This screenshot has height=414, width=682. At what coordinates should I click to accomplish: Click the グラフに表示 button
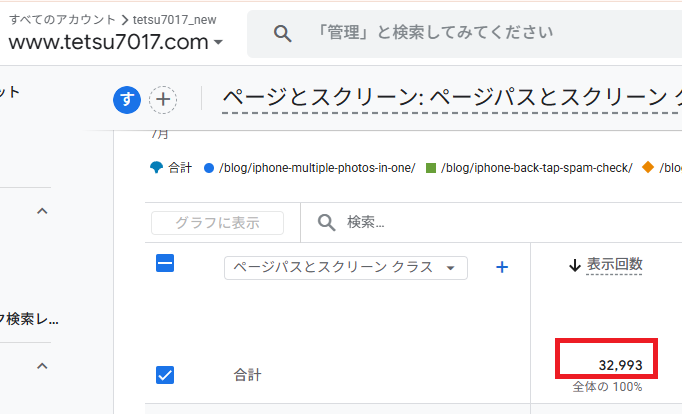[217, 223]
